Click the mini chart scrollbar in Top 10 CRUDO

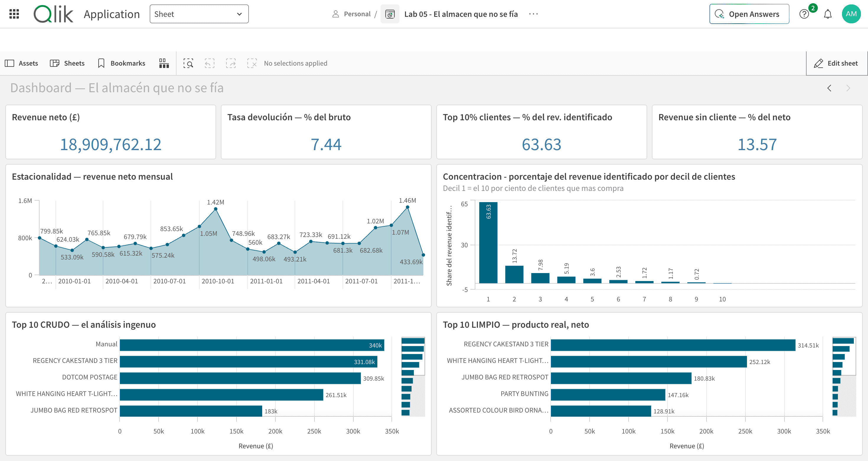pyautogui.click(x=413, y=377)
